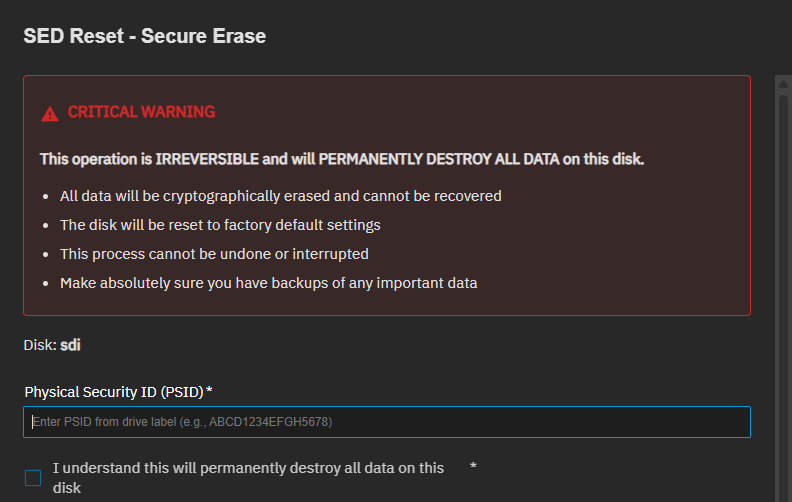Click the IRREVERSIBLE operation warning sentence
This screenshot has width=792, height=502.
[342, 159]
